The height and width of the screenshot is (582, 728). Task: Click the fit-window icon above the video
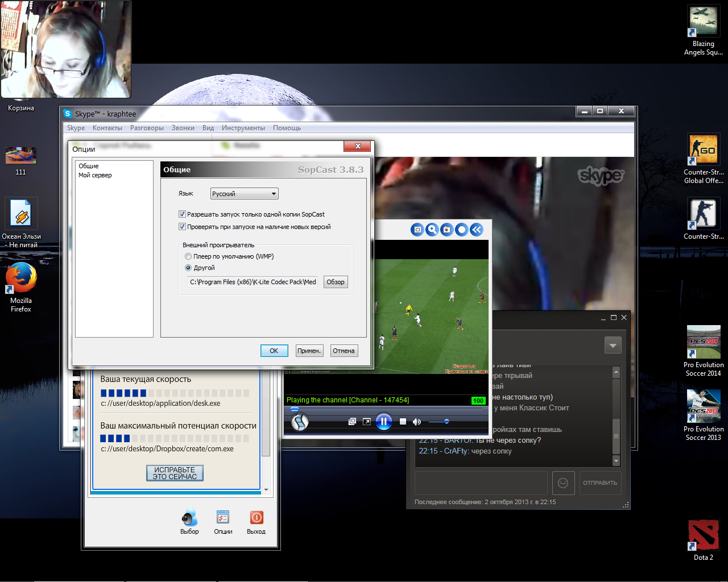click(x=417, y=230)
